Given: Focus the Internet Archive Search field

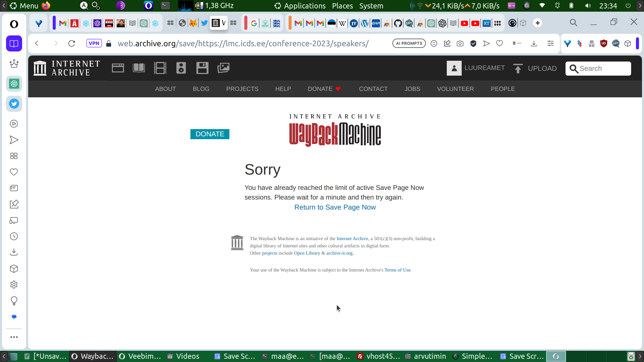Looking at the screenshot, I should pyautogui.click(x=598, y=68).
